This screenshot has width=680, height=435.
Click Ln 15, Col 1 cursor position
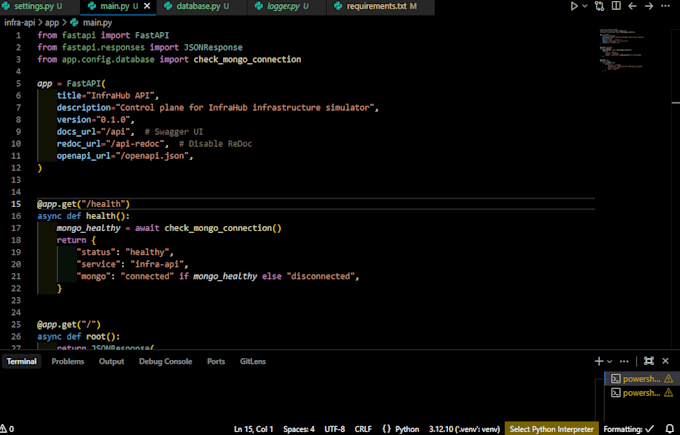pyautogui.click(x=254, y=429)
